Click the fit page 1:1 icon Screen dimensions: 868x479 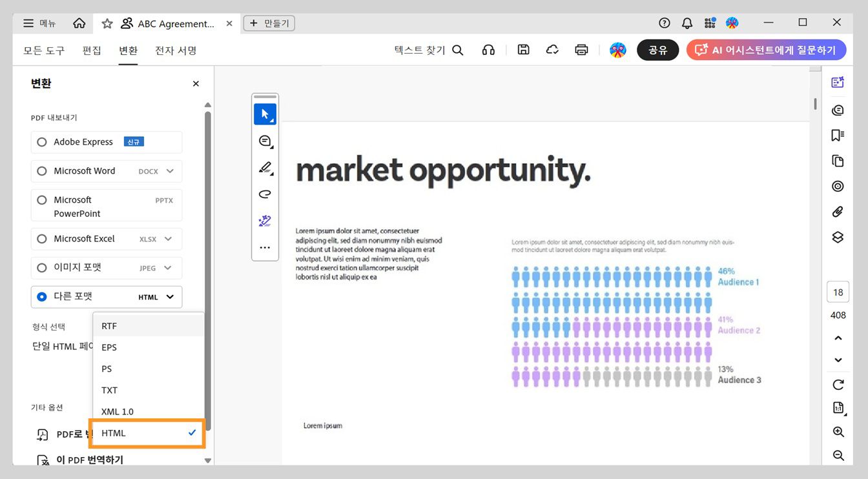tap(838, 408)
